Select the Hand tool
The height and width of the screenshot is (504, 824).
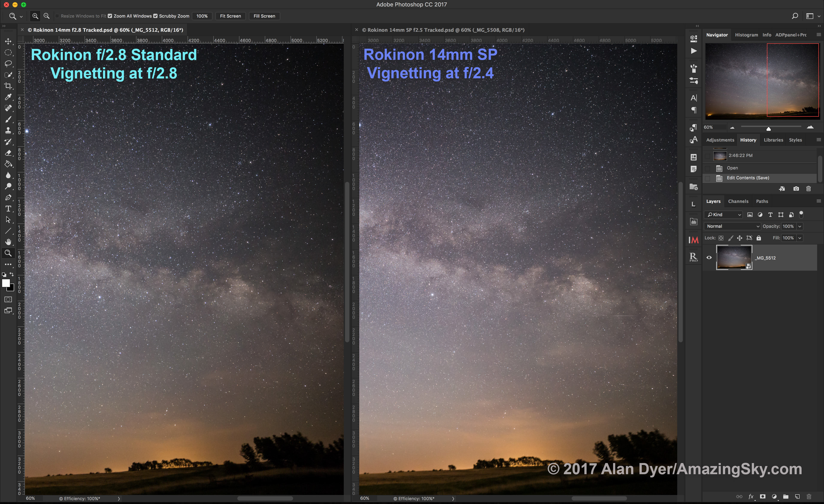(8, 242)
